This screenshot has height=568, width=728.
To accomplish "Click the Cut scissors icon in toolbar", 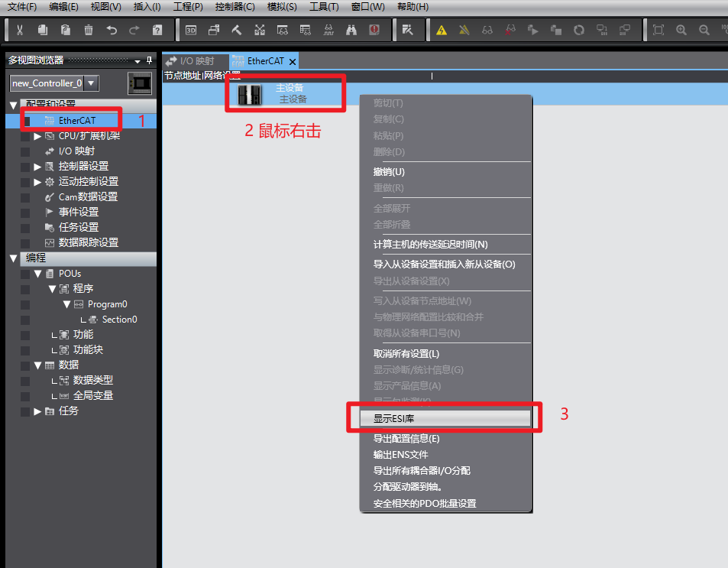I will click(20, 31).
